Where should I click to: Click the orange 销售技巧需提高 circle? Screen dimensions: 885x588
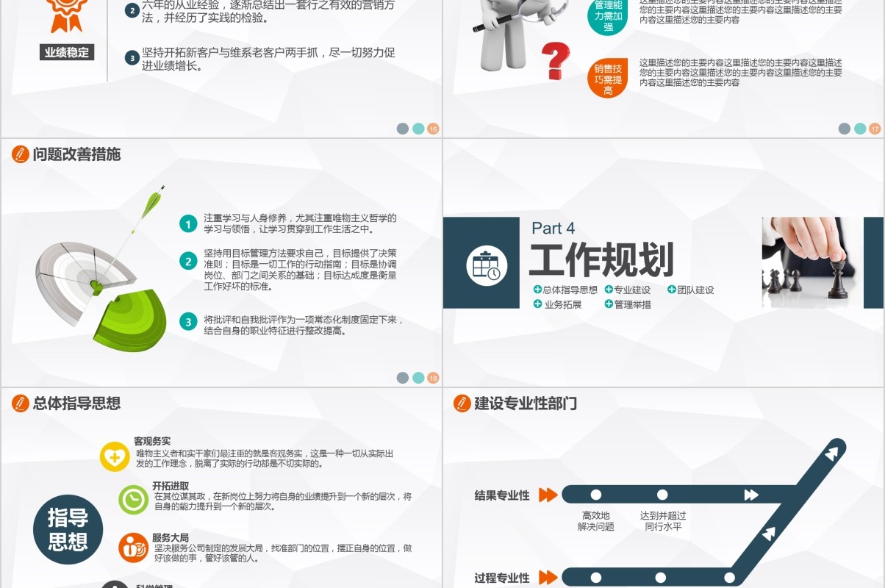608,78
